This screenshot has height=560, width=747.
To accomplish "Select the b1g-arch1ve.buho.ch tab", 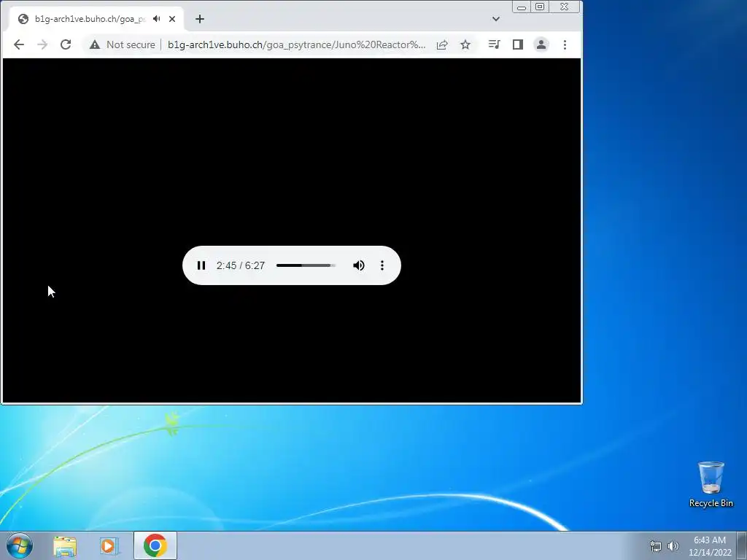I will [90, 19].
